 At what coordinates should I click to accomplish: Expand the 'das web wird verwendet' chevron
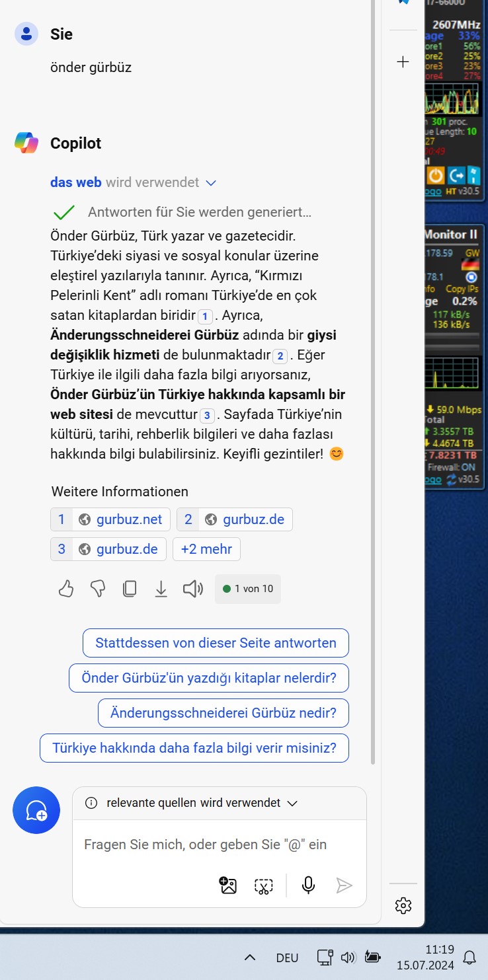211,183
